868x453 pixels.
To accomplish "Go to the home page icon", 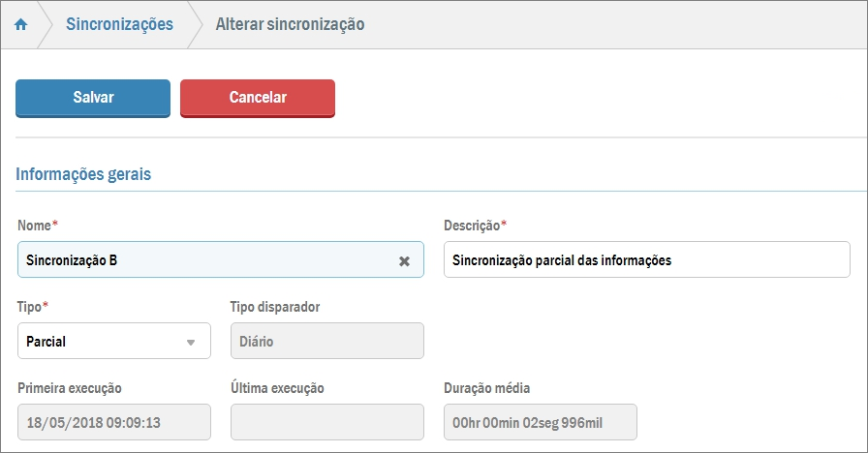I will [x=20, y=24].
